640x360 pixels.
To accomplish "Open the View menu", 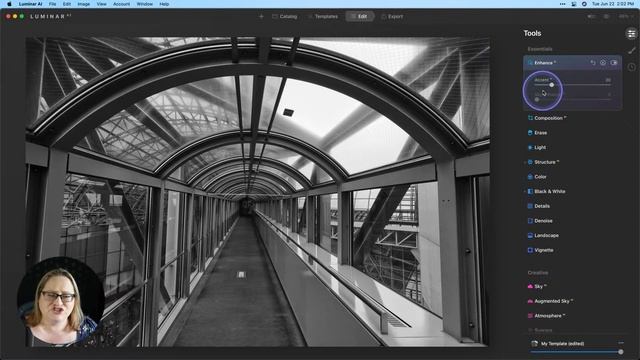I will click(x=101, y=4).
